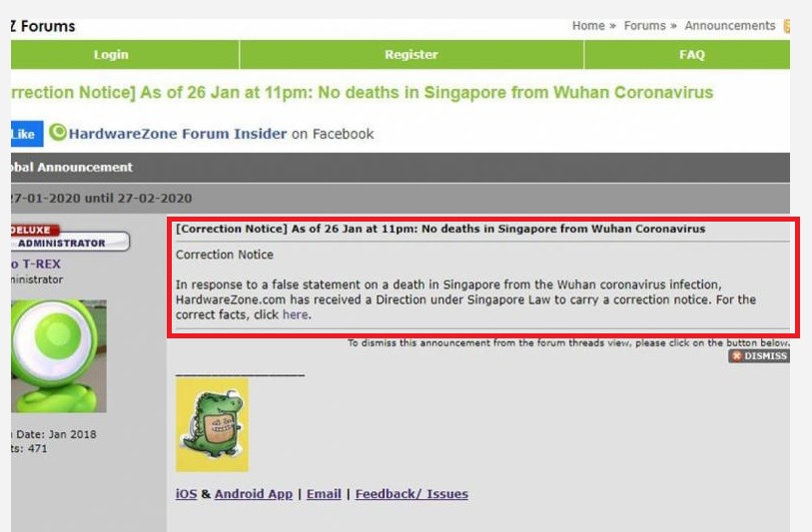Open the iOS app link
Screen dimensions: 812x532
click(186, 494)
